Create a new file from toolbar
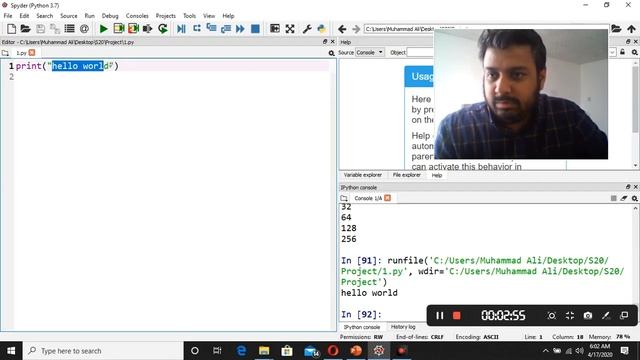 coord(11,29)
